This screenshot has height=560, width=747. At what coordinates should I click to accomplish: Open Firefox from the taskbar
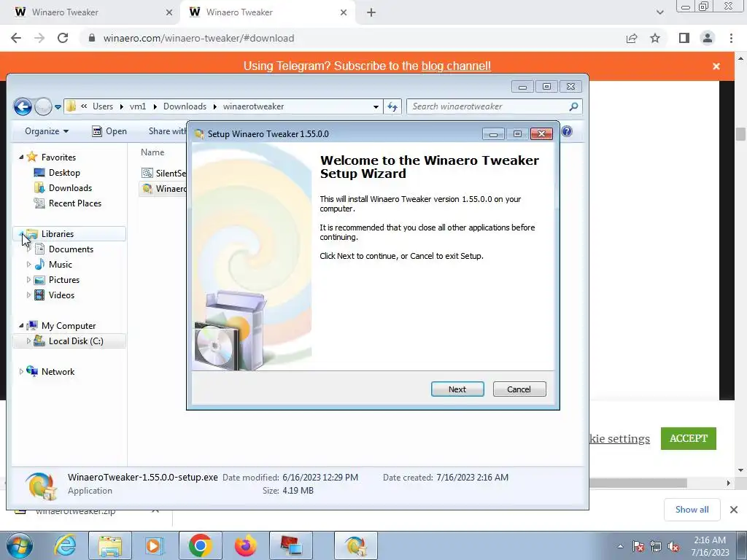(246, 545)
